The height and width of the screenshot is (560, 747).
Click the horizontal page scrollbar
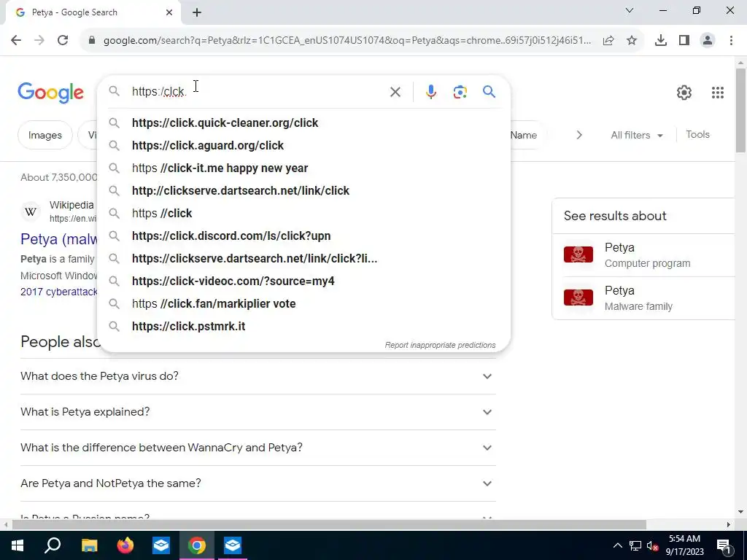pos(329,525)
